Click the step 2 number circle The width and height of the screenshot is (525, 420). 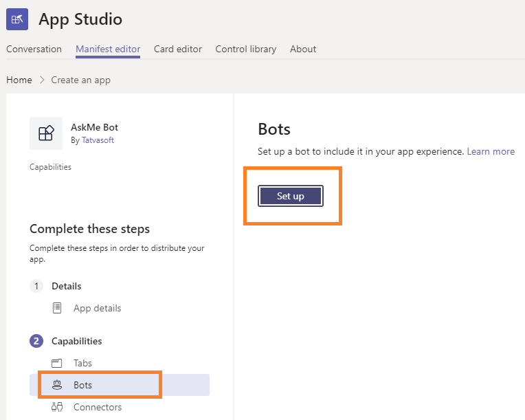pyautogui.click(x=36, y=341)
